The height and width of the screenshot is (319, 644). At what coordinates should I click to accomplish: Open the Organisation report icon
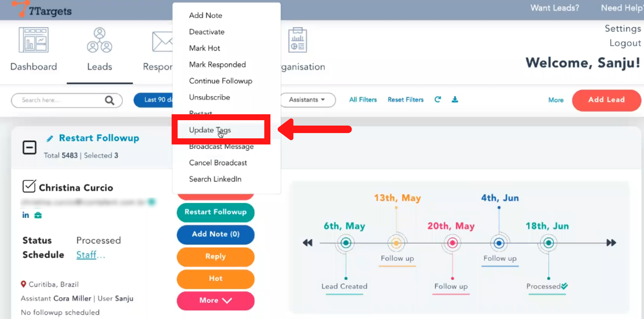[x=298, y=40]
